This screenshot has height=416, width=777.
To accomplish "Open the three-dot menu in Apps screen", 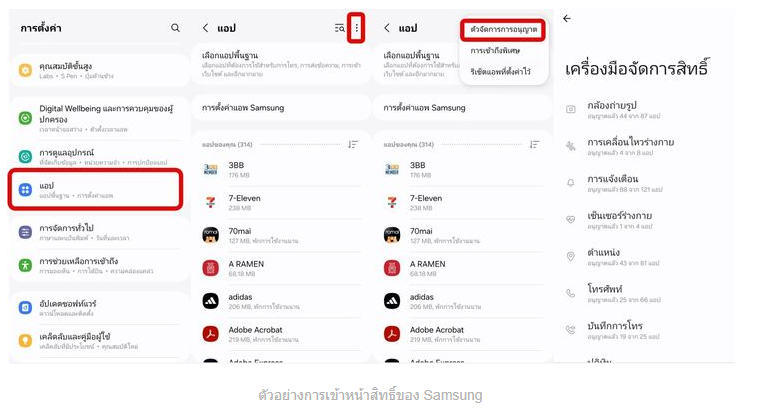I will [356, 28].
